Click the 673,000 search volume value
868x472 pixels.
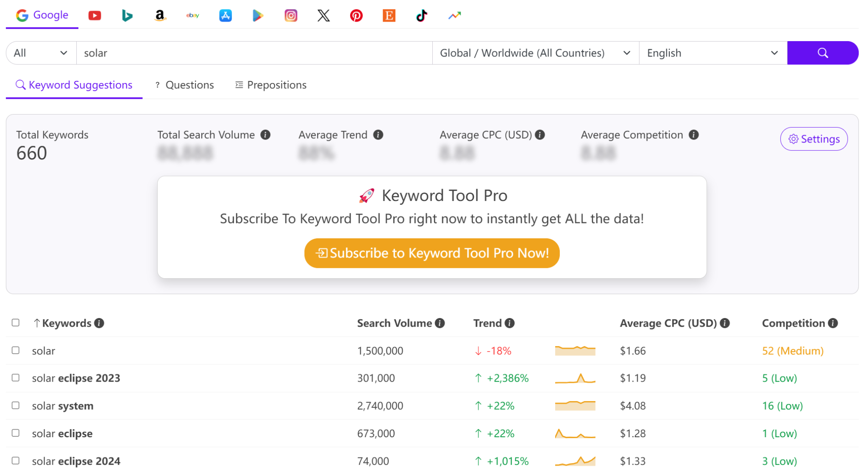point(376,433)
